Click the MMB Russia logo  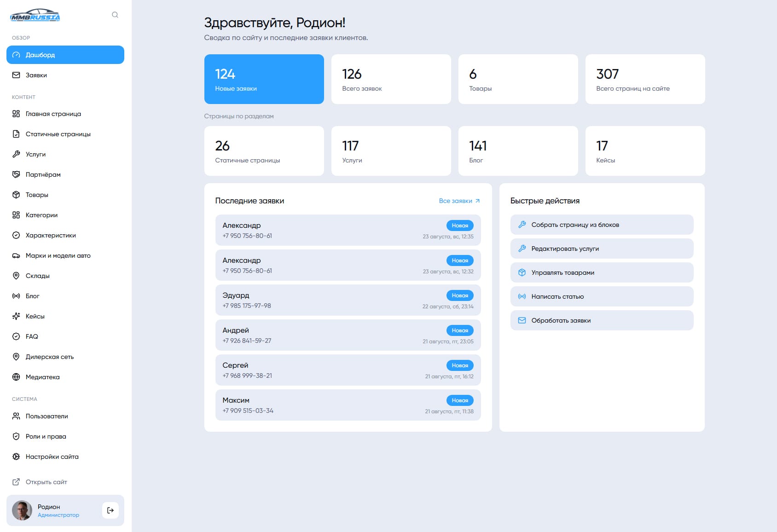click(x=35, y=15)
